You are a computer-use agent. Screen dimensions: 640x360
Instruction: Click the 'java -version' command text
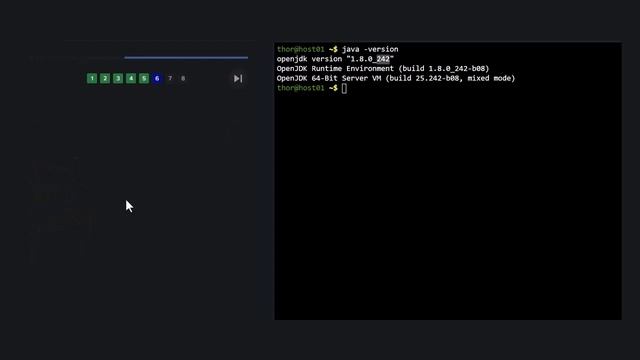(x=370, y=49)
